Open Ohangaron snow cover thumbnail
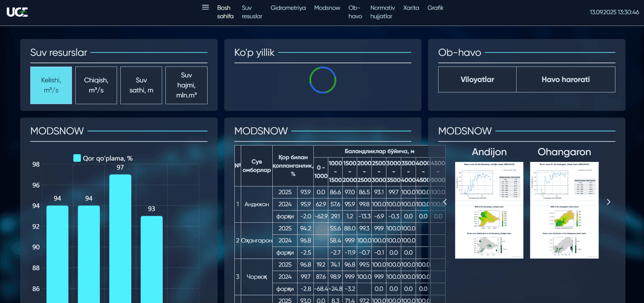This screenshot has width=644, height=303. 564,210
